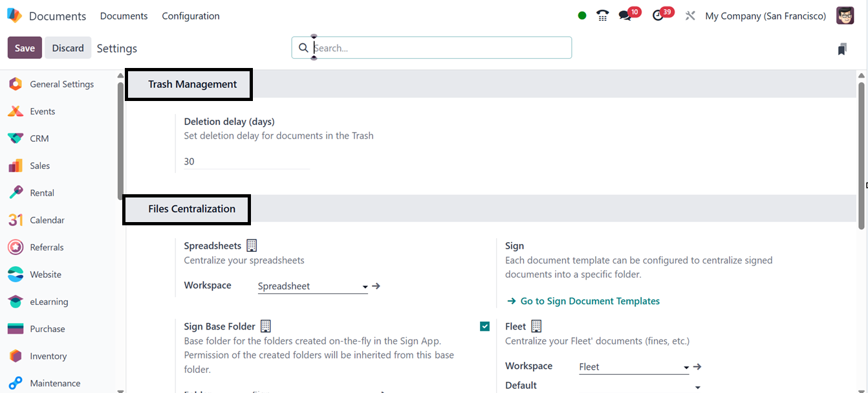Open the activities clock icon
Image resolution: width=868 pixels, height=393 pixels.
coord(658,16)
